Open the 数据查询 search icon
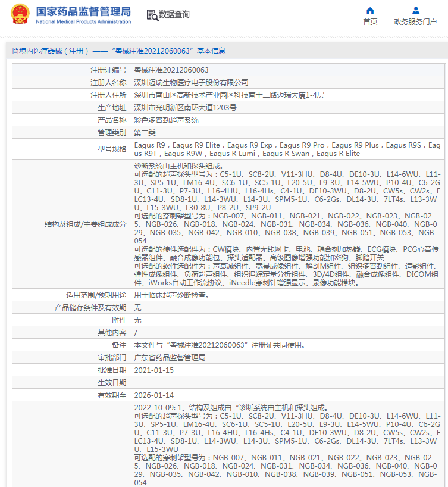This screenshot has width=448, height=487. click(152, 15)
